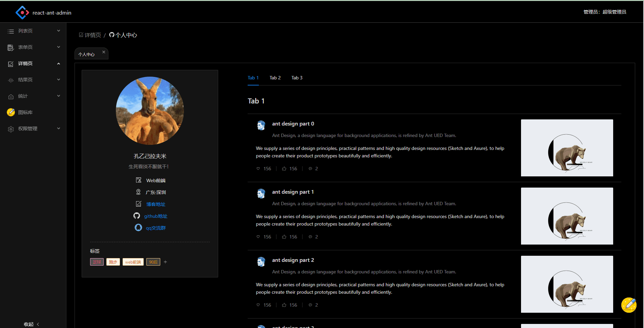This screenshot has width=644, height=328.
Task: Click the avatar of ant design part 2
Action: point(261,262)
